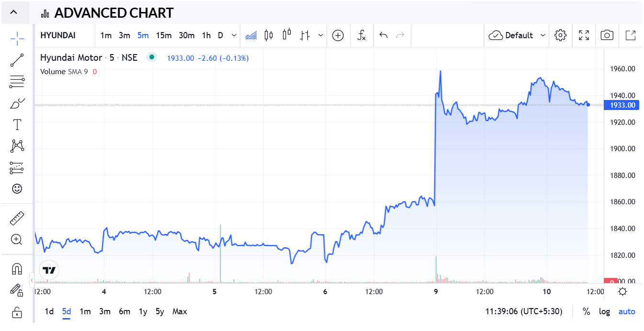Select the bars chart style
The height and width of the screenshot is (331, 644).
305,35
